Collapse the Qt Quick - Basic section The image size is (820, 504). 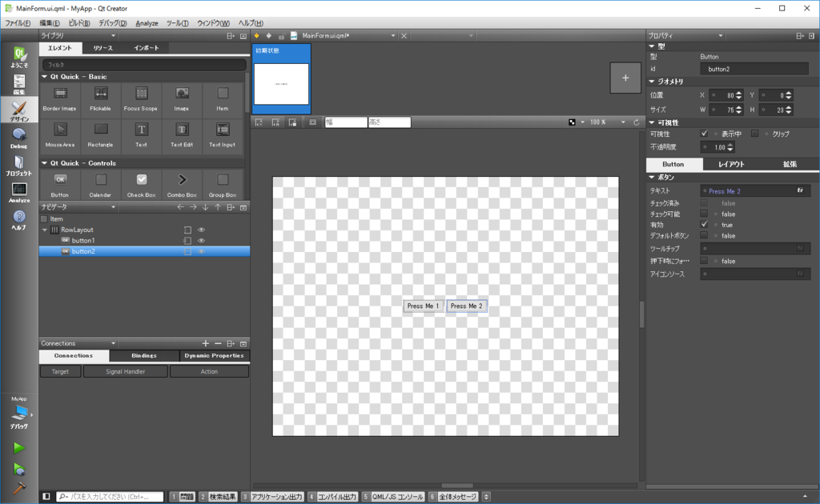(45, 76)
